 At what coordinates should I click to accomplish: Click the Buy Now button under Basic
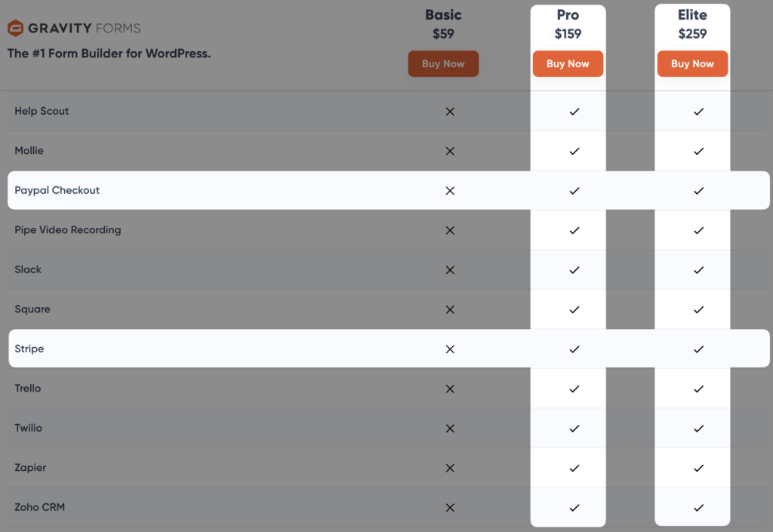coord(443,63)
